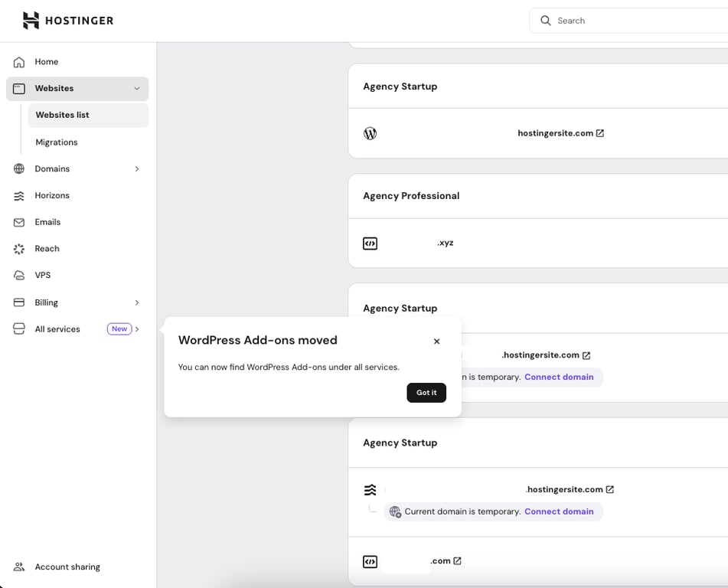Click the Got it button

tap(426, 393)
